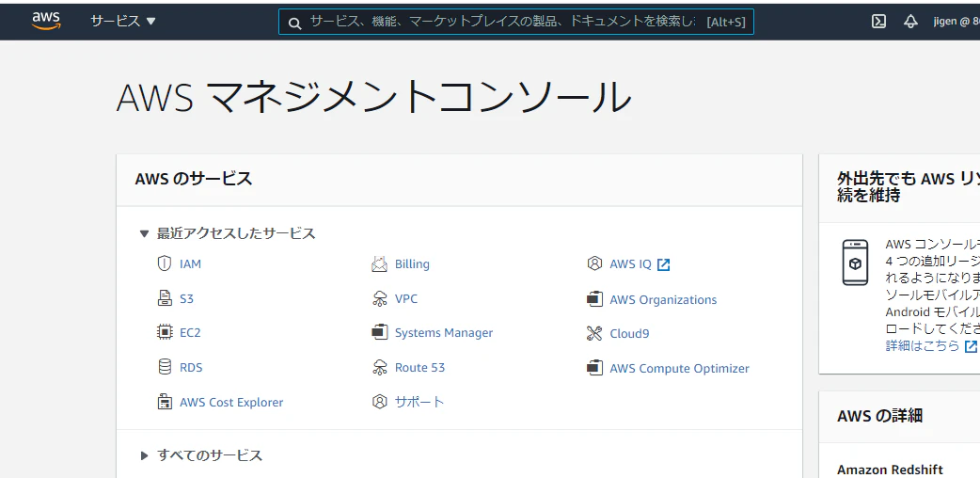Screen dimensions: 980x478
Task: Click the external link icon beside AWS IQ
Action: (663, 264)
